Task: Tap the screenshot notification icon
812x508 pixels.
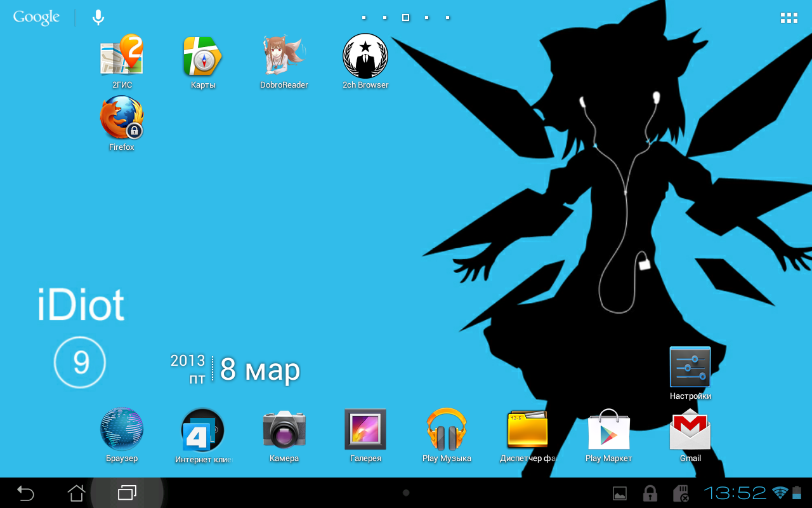Action: [620, 493]
